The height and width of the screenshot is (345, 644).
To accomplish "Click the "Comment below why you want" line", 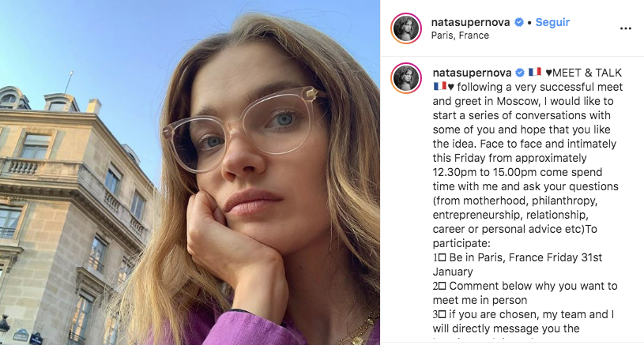I will coord(536,287).
